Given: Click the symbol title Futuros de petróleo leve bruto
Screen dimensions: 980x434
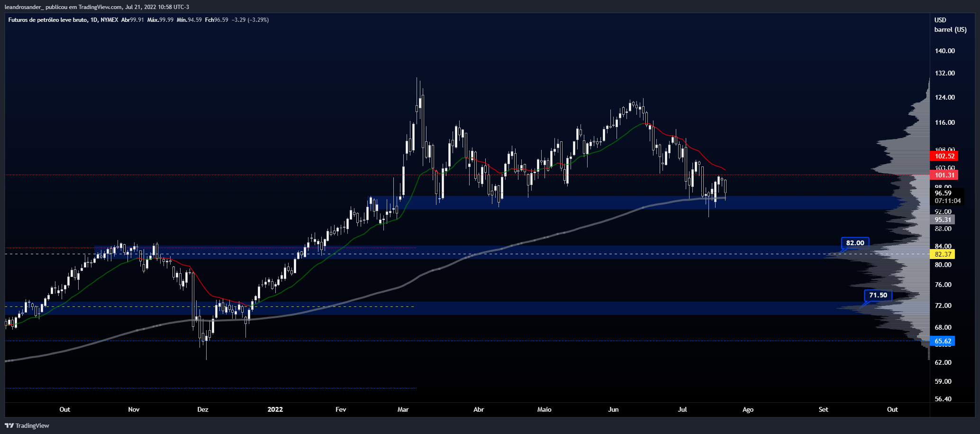Looking at the screenshot, I should [47, 20].
